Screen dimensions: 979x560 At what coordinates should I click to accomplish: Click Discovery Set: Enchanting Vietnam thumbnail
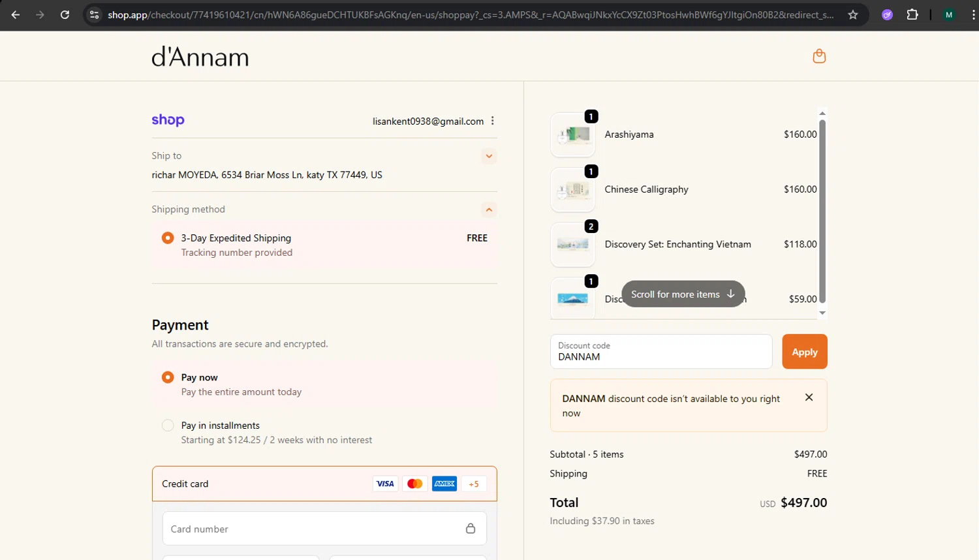point(573,245)
